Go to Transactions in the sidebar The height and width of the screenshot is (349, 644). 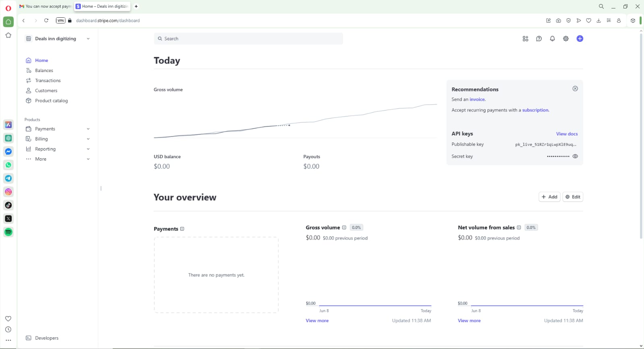48,81
